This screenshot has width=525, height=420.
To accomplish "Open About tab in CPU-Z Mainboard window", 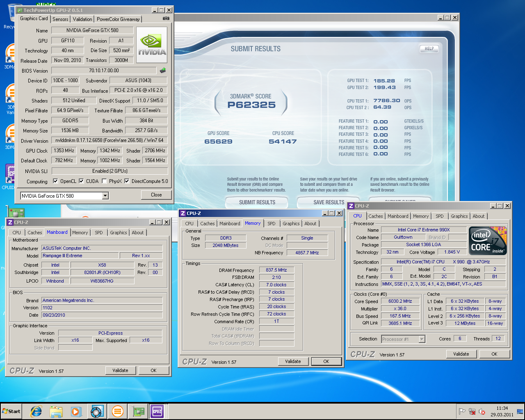I will click(x=138, y=233).
